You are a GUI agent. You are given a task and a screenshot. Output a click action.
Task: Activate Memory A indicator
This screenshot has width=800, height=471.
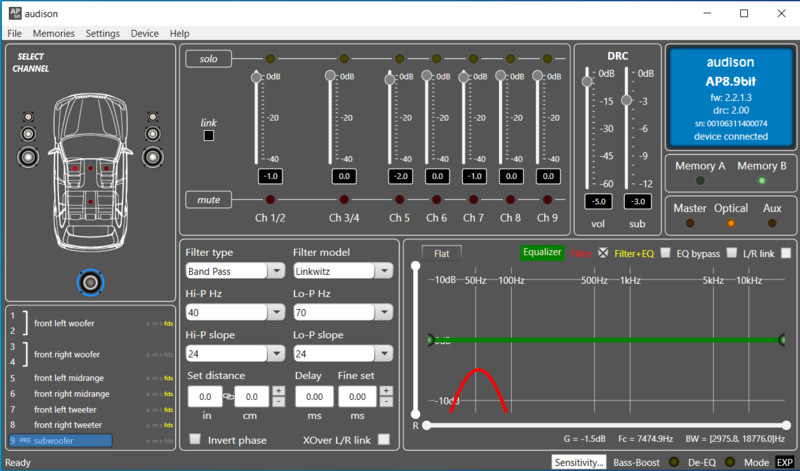point(700,181)
